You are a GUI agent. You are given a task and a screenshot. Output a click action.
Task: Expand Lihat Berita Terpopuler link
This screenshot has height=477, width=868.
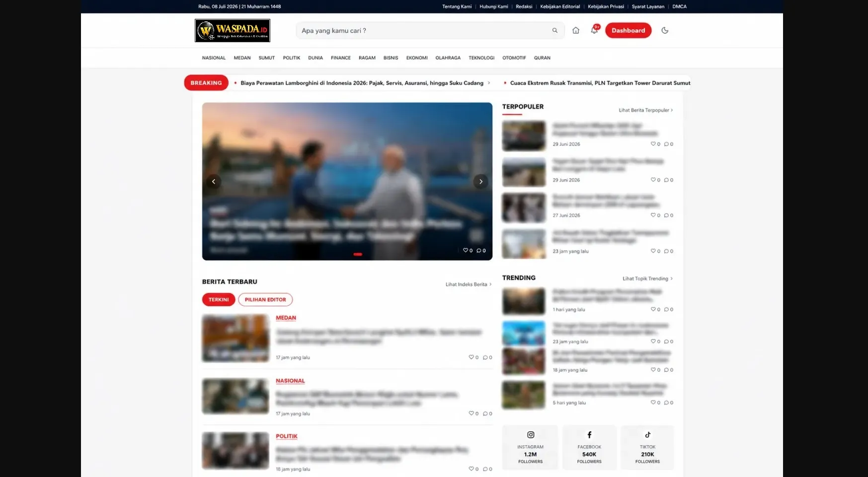[645, 110]
